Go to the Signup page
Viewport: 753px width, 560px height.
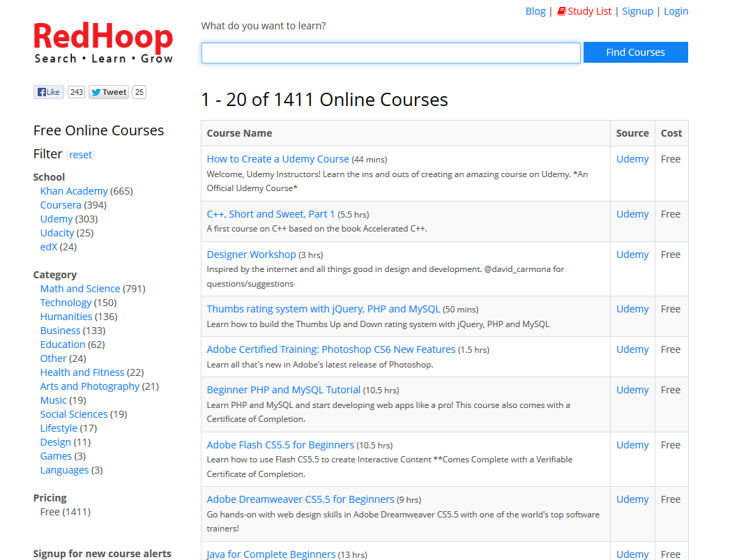[x=637, y=11]
